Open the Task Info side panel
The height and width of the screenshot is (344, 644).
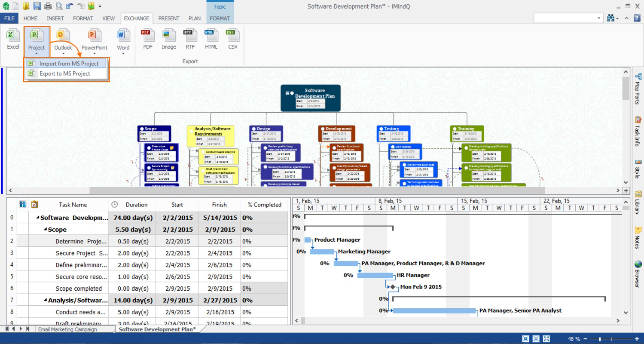click(638, 130)
